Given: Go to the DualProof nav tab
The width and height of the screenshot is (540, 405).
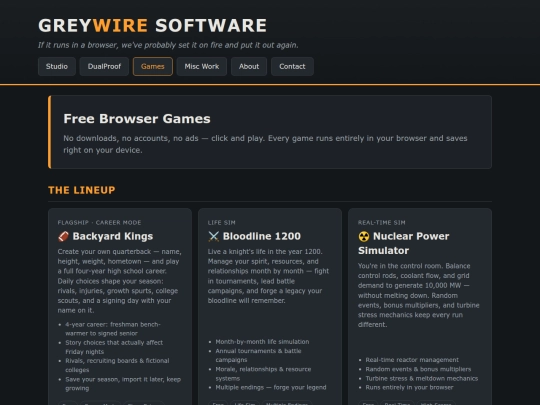Looking at the screenshot, I should coord(104,66).
